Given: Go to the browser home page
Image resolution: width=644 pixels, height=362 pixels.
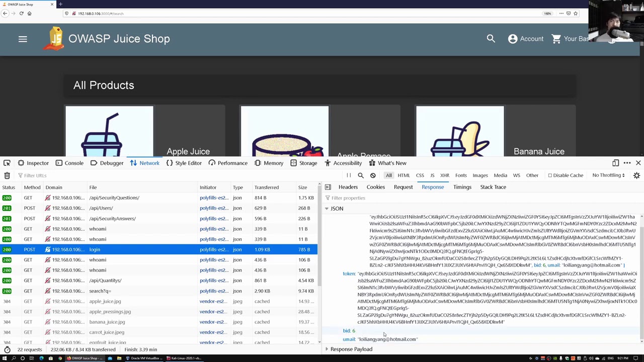Looking at the screenshot, I should tap(29, 14).
